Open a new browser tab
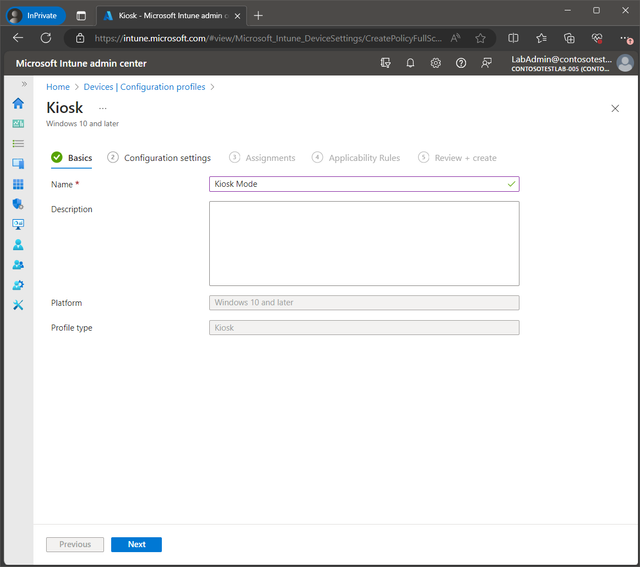This screenshot has height=567, width=640. click(x=258, y=16)
